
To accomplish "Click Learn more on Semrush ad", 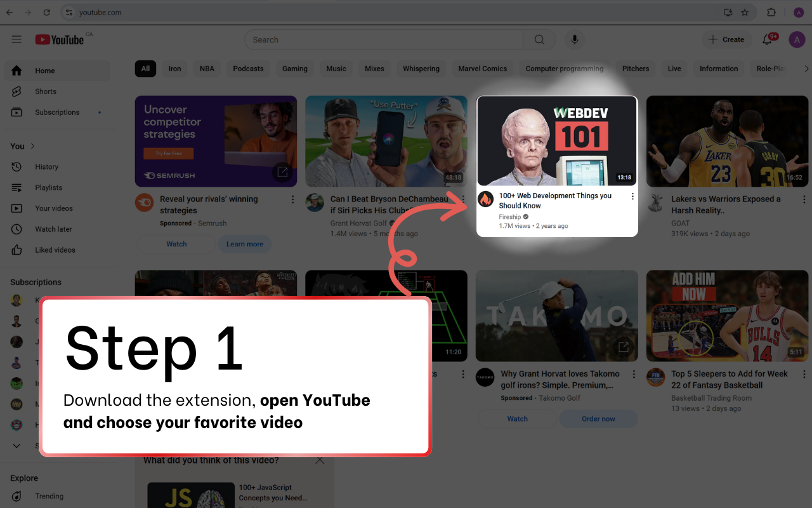I will tap(245, 244).
